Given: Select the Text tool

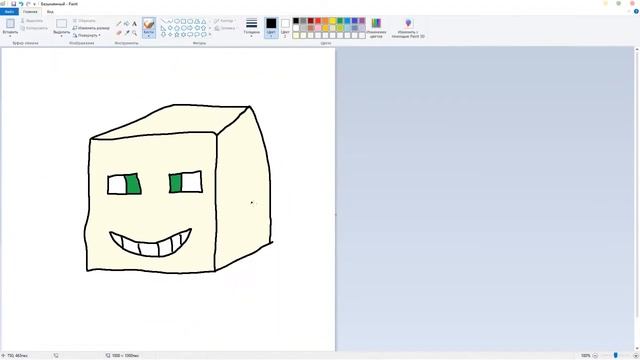Looking at the screenshot, I should pyautogui.click(x=134, y=24).
